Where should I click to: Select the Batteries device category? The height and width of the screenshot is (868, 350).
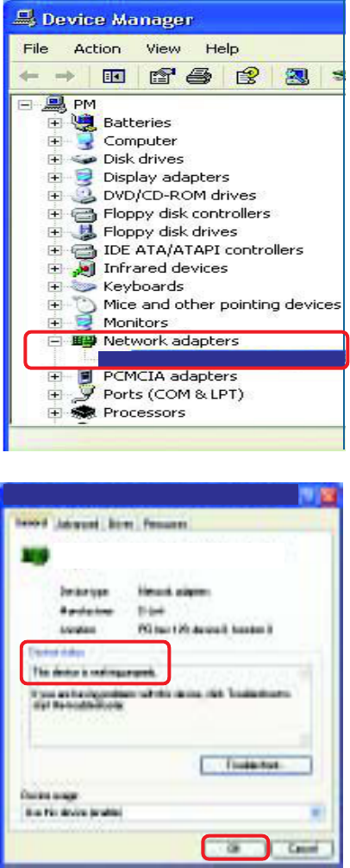[x=137, y=123]
